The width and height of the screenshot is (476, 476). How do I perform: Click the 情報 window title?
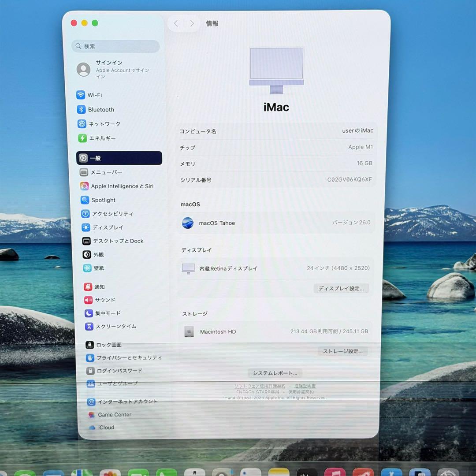pos(212,23)
